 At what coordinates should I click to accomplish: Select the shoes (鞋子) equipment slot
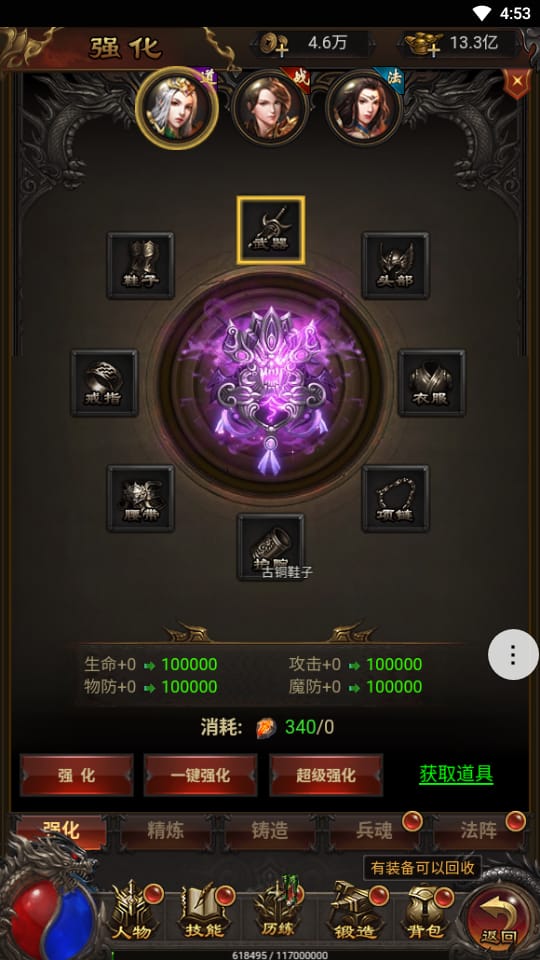coord(140,265)
